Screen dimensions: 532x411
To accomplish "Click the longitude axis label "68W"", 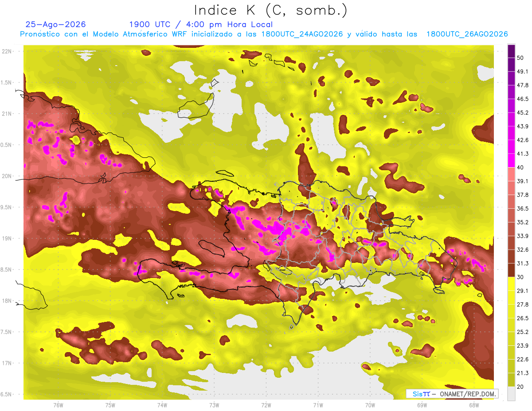I will [474, 405].
